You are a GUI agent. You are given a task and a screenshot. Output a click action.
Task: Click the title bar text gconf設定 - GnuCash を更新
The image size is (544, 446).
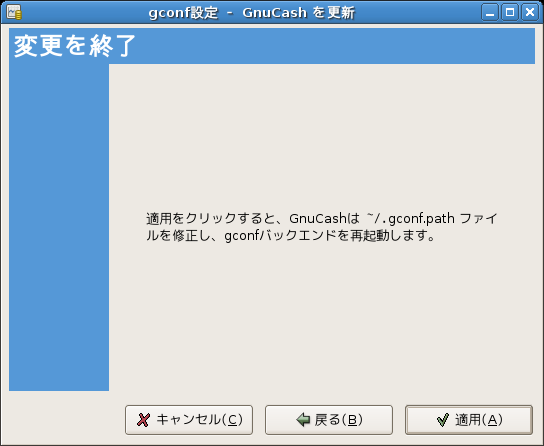252,13
